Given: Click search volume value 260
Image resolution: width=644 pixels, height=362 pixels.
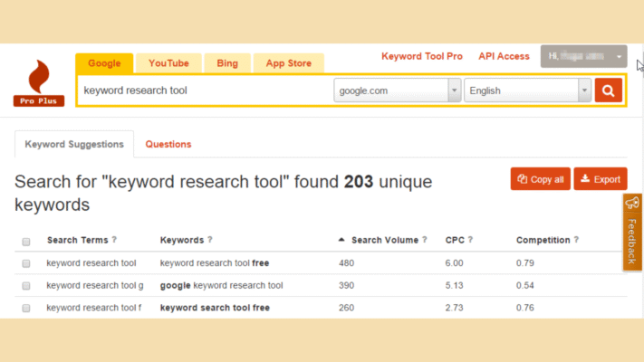Looking at the screenshot, I should [x=346, y=308].
